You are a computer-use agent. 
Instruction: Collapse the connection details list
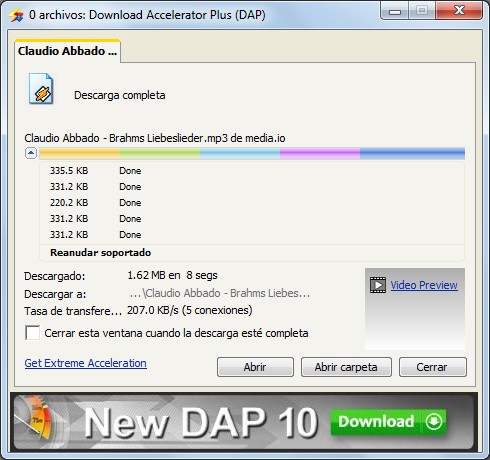coord(31,153)
